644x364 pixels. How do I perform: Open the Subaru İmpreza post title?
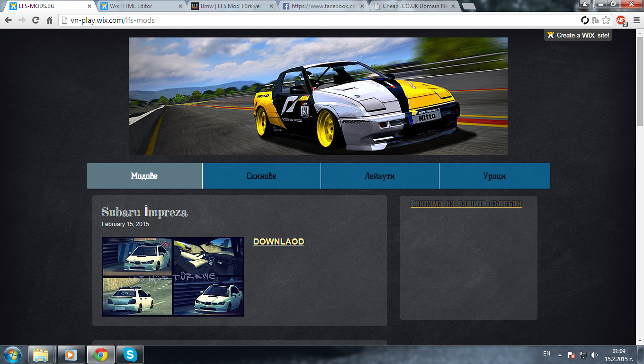click(x=144, y=212)
